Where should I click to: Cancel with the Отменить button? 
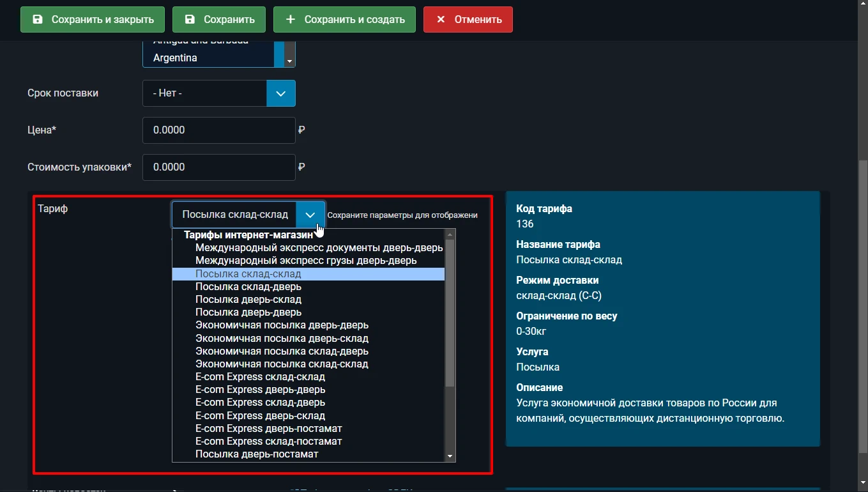click(468, 19)
